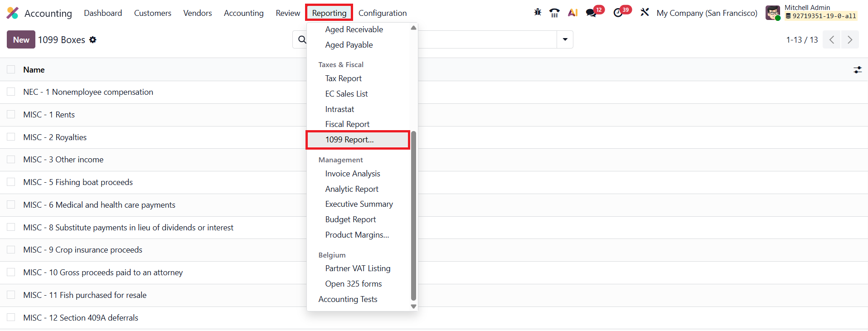Go to next page with right arrow

point(850,40)
